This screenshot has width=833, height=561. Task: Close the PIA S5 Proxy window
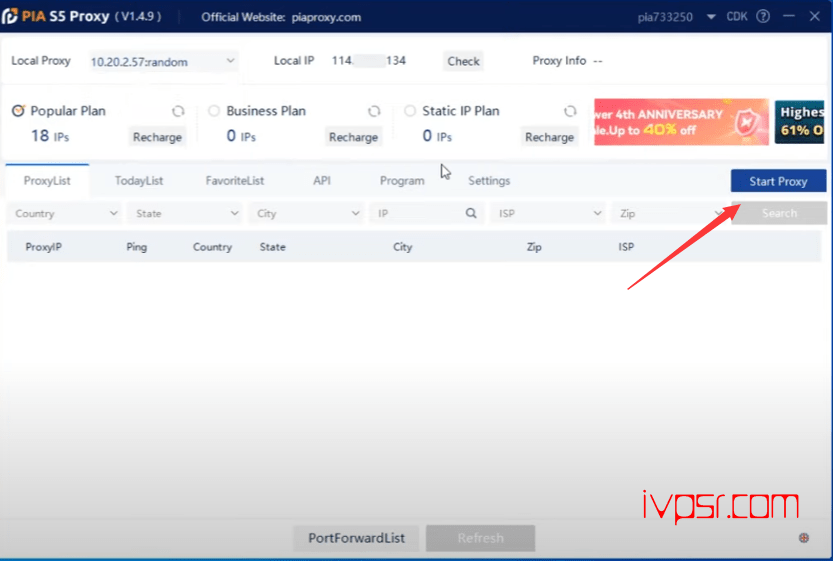pos(814,16)
